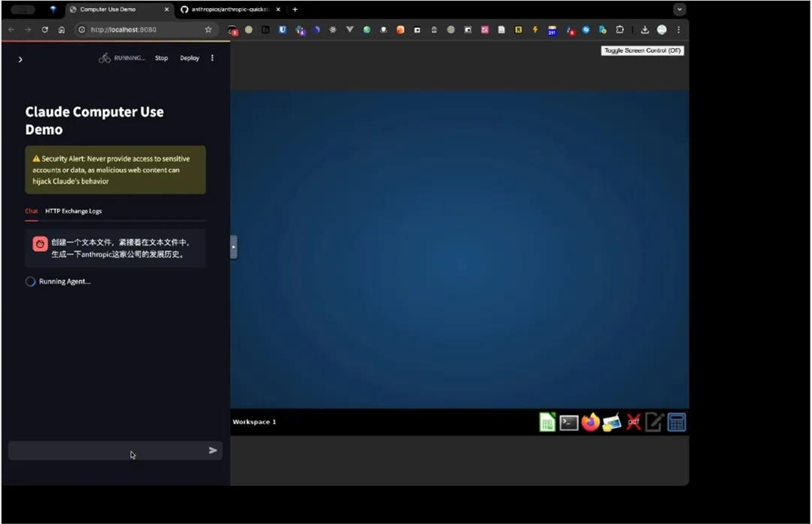Launch the calculator from the taskbar
This screenshot has width=812, height=524.
click(676, 422)
